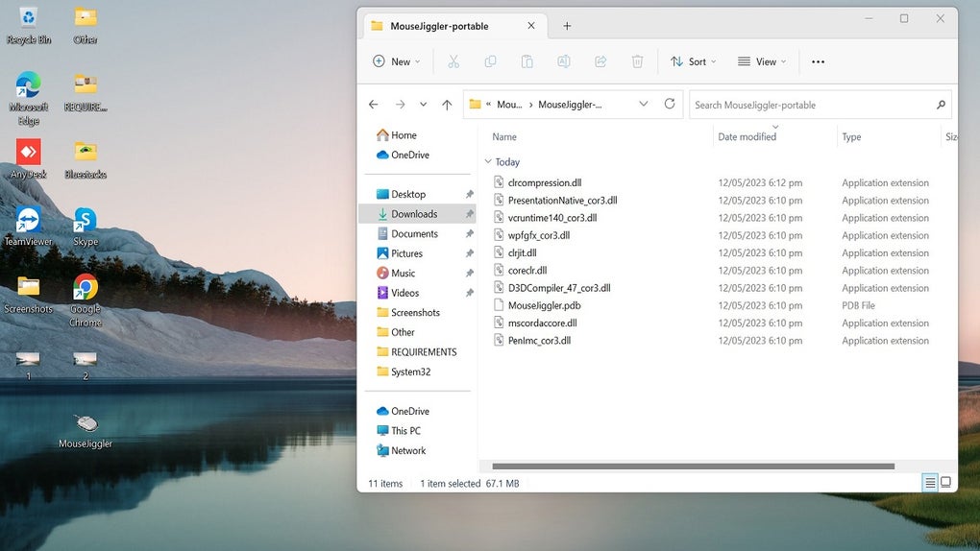Select PresentationNative_cor3.dll file
This screenshot has height=551, width=980.
coord(555,200)
